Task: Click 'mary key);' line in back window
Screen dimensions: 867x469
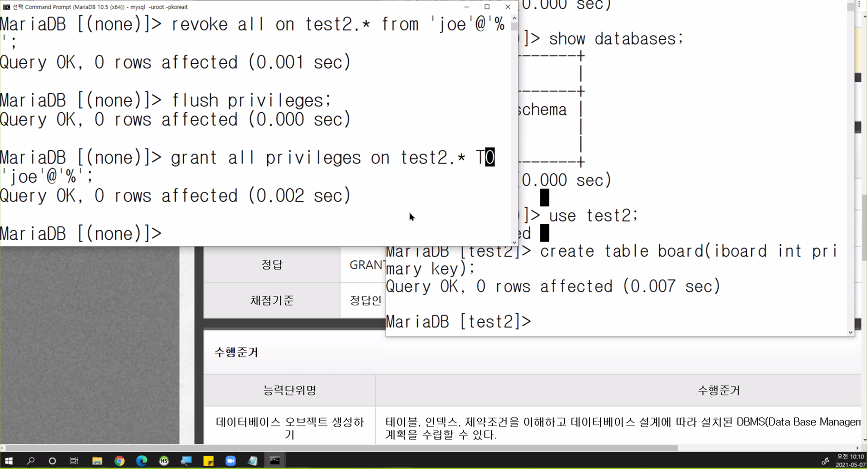Action: (431, 269)
